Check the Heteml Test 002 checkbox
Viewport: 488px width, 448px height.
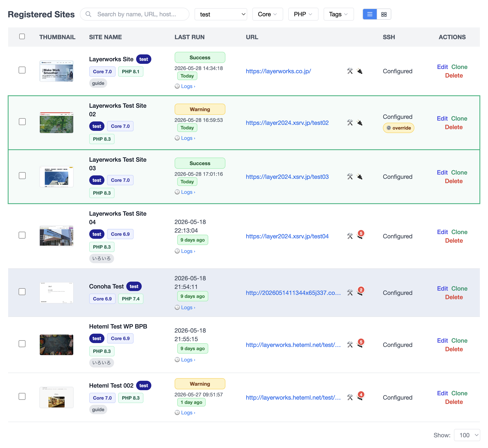(22, 396)
